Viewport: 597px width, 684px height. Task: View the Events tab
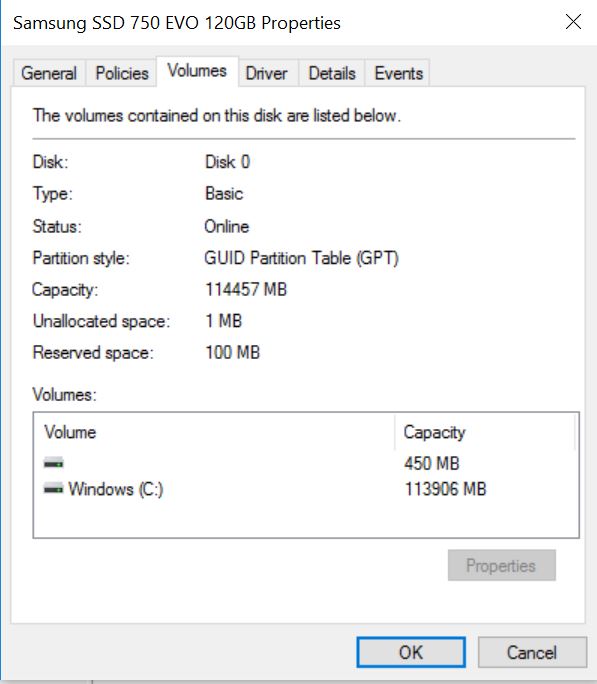click(x=398, y=73)
